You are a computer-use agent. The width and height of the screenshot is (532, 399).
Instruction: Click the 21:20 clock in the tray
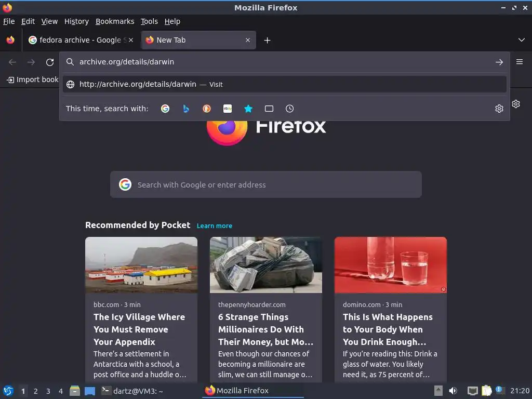[520, 391]
